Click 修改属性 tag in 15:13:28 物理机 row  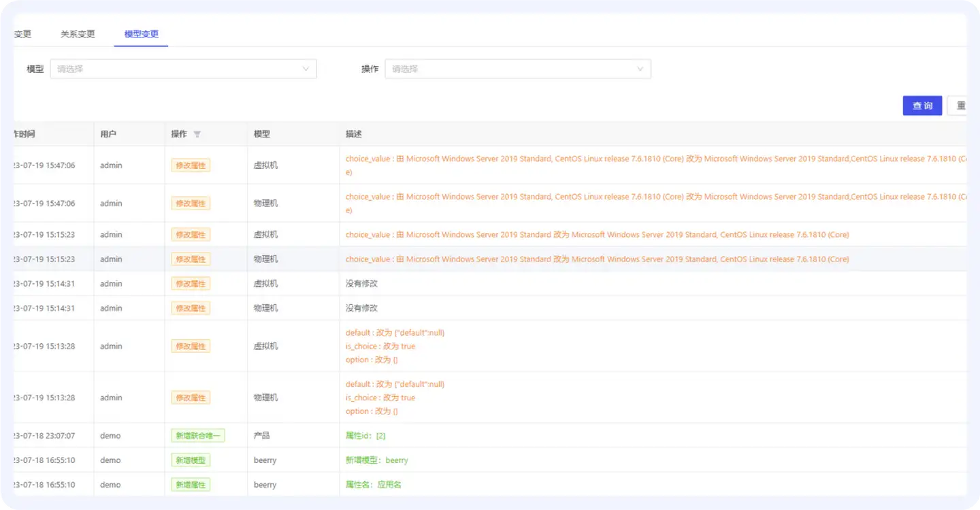pos(191,398)
